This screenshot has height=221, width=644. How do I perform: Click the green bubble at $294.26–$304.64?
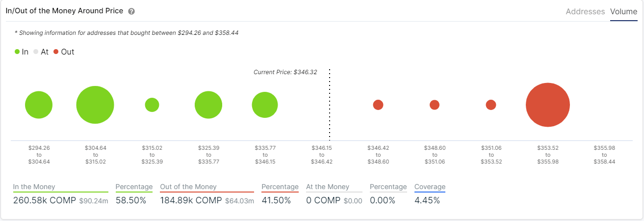tap(39, 105)
